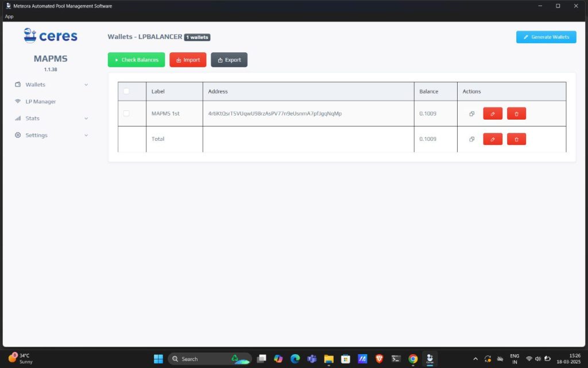Tick the select-all checkbox in the table header

[126, 91]
